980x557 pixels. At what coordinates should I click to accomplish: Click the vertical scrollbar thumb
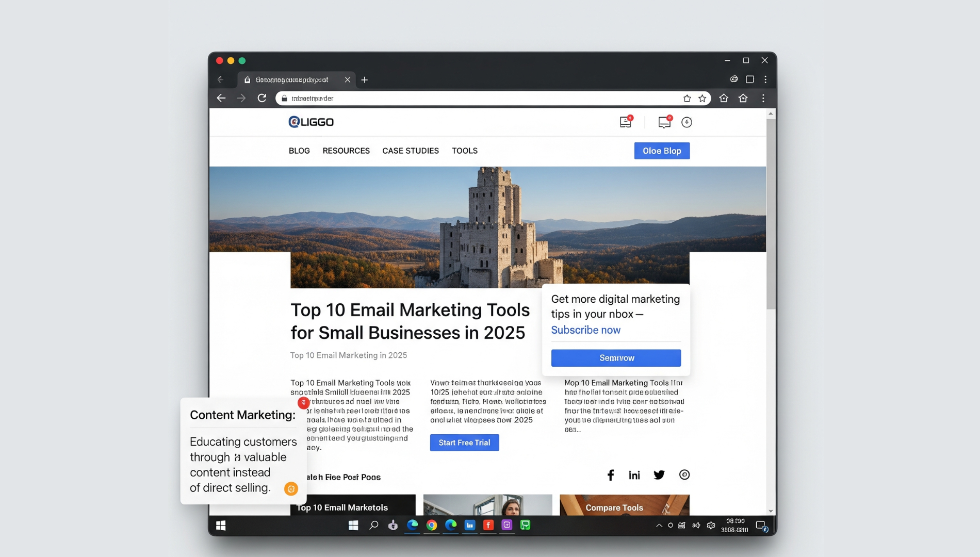[771, 214]
